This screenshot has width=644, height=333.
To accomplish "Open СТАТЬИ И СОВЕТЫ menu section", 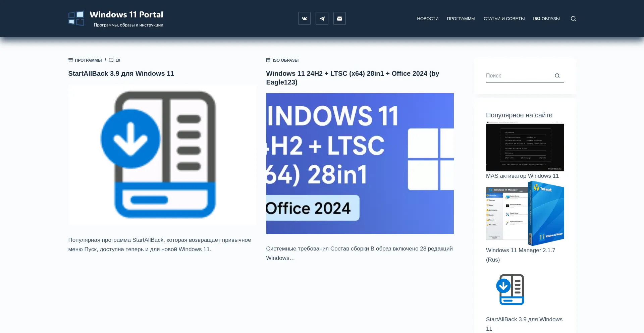I will click(504, 19).
